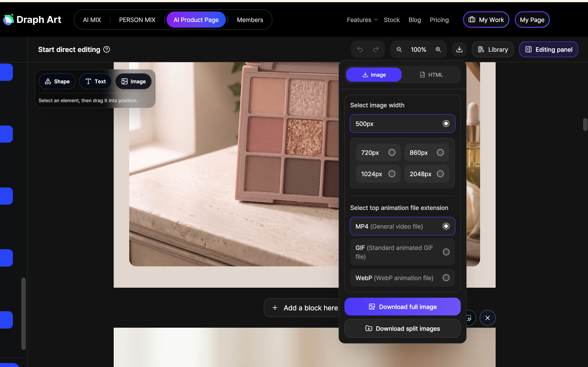The width and height of the screenshot is (588, 367).
Task: Expand the Features dropdown menu
Action: (362, 20)
